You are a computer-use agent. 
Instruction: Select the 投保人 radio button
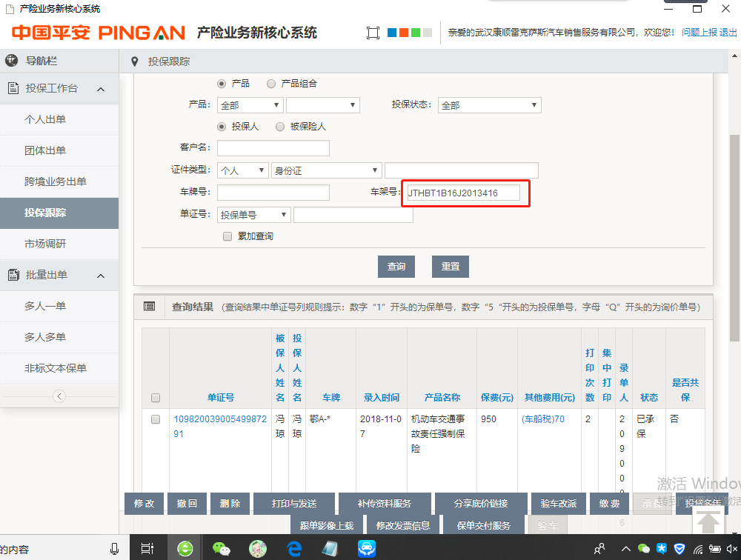click(x=221, y=127)
